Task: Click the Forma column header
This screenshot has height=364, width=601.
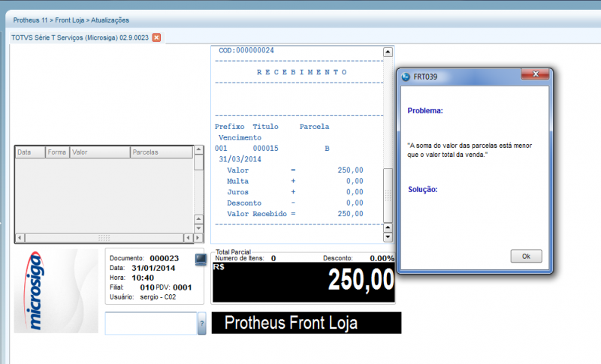Action: tap(57, 152)
